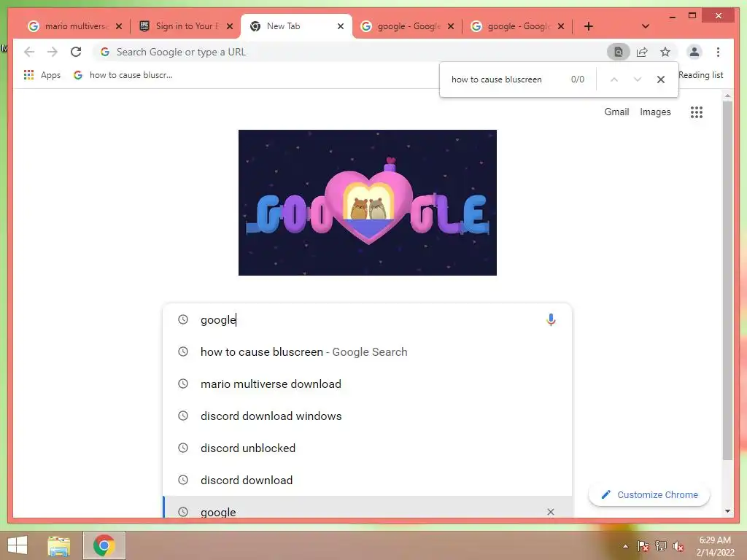Viewport: 747px width, 560px height.
Task: Switch to the last google - Google tab
Action: [517, 26]
